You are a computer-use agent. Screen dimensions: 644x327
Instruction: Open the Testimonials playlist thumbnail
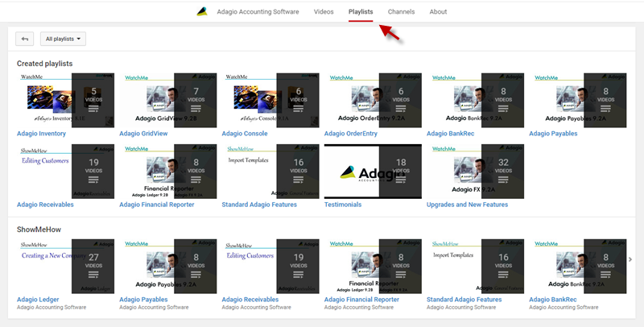click(x=373, y=172)
